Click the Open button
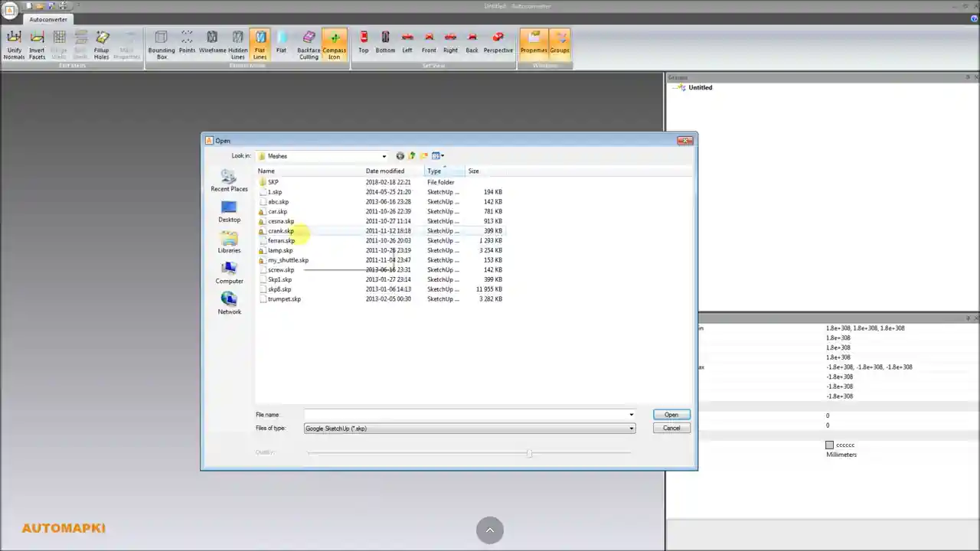This screenshot has height=551, width=980. 671,414
